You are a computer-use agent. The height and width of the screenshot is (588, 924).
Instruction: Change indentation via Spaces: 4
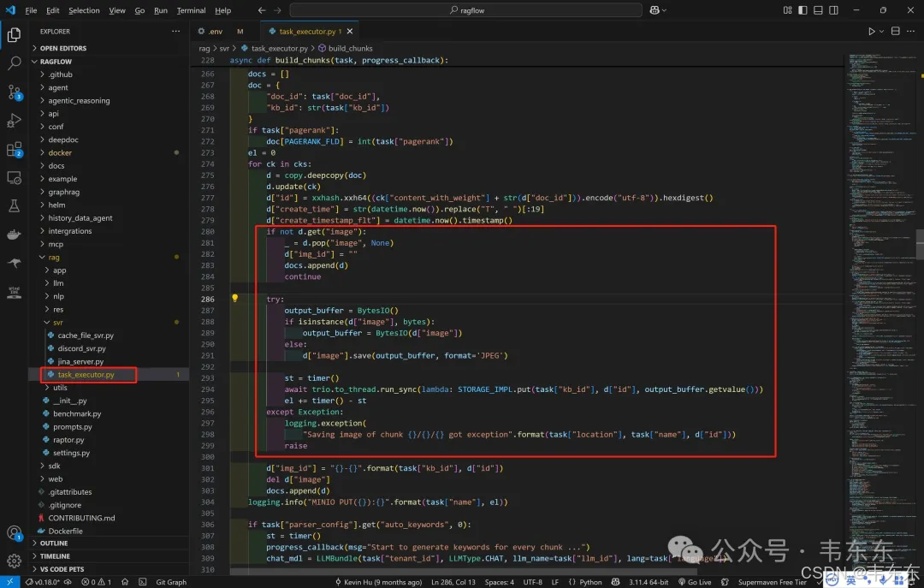click(499, 582)
